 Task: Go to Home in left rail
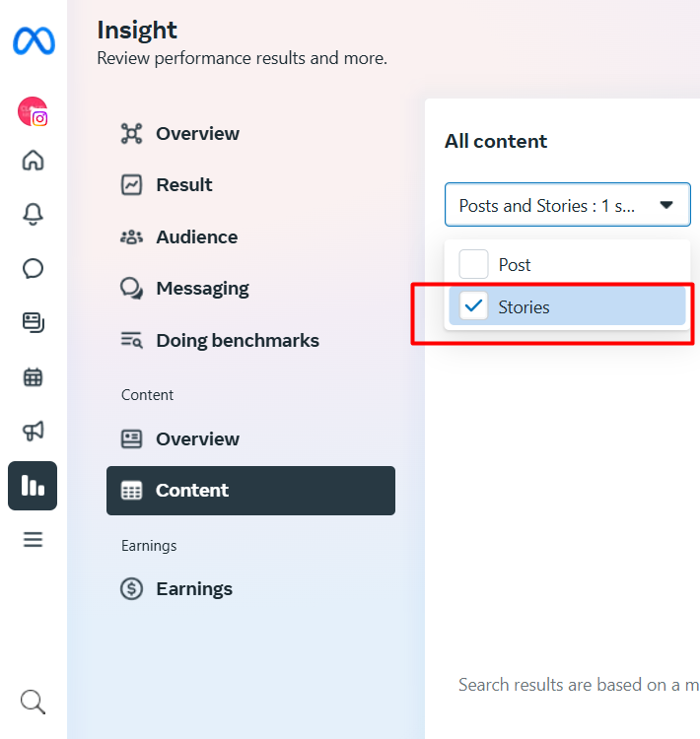point(33,161)
